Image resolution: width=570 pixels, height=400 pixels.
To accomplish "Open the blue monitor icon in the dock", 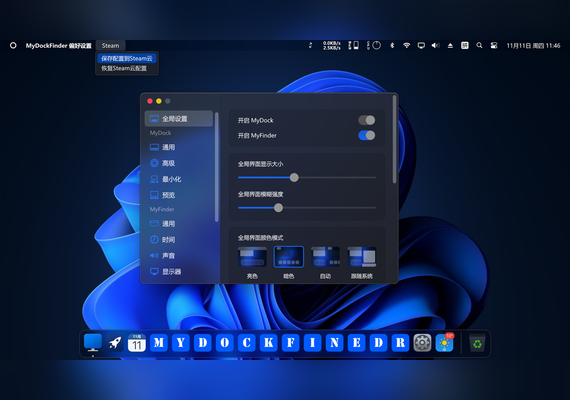I will click(x=93, y=343).
